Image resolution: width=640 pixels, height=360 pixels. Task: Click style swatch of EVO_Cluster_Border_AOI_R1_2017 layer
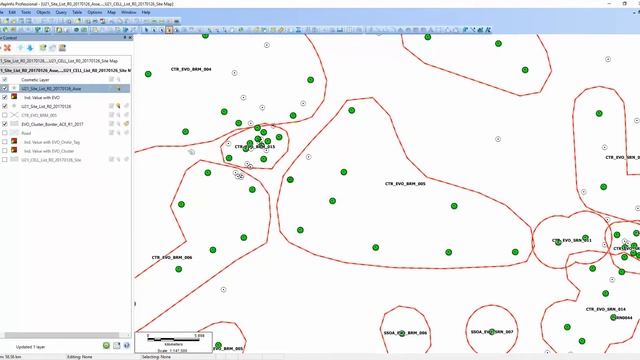pos(14,124)
